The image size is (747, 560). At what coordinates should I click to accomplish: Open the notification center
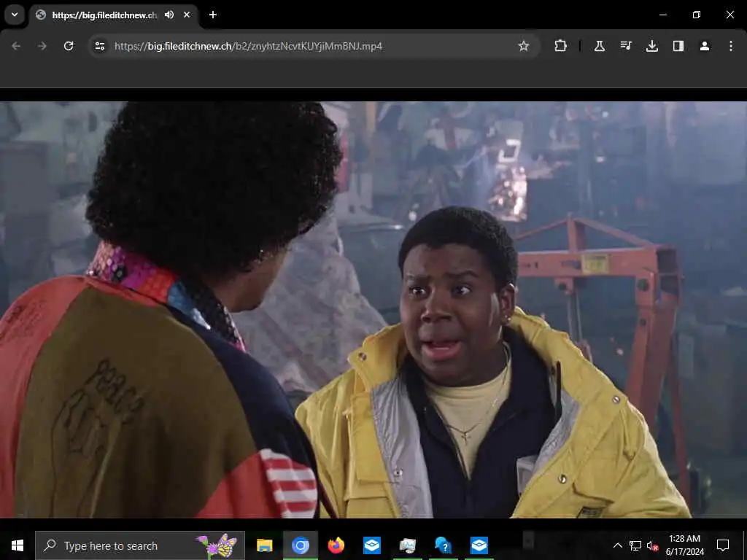[x=723, y=545]
